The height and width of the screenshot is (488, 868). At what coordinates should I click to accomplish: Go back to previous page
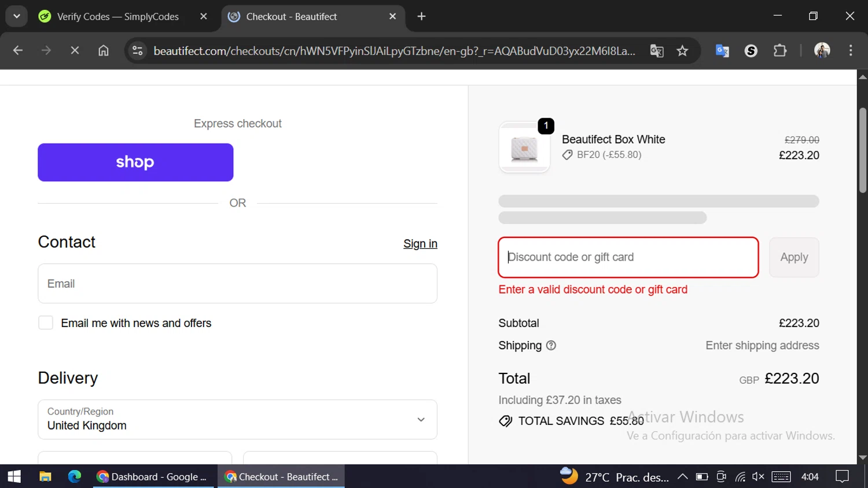[18, 50]
